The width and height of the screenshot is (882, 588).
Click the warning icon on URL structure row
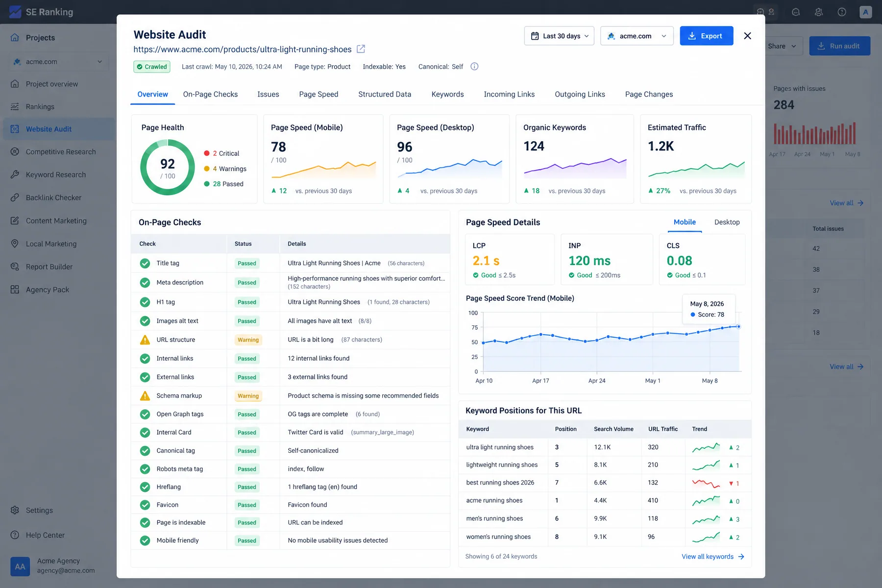(x=145, y=340)
